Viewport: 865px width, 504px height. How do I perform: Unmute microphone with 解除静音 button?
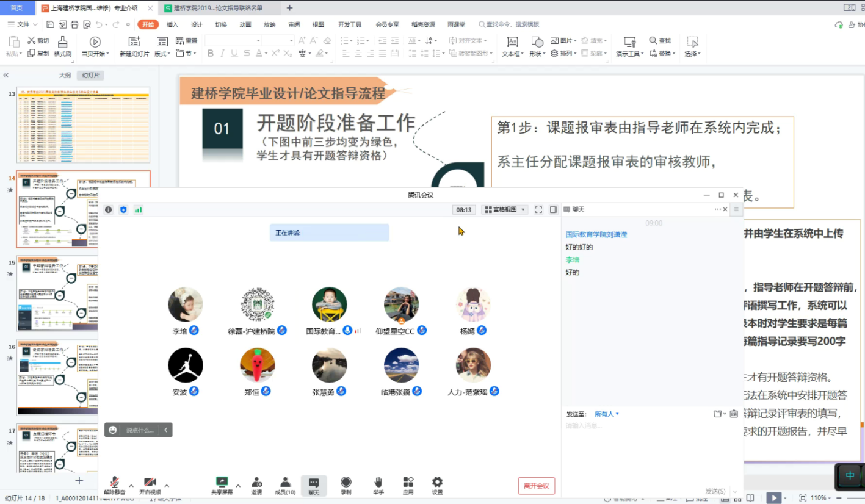coord(114,483)
